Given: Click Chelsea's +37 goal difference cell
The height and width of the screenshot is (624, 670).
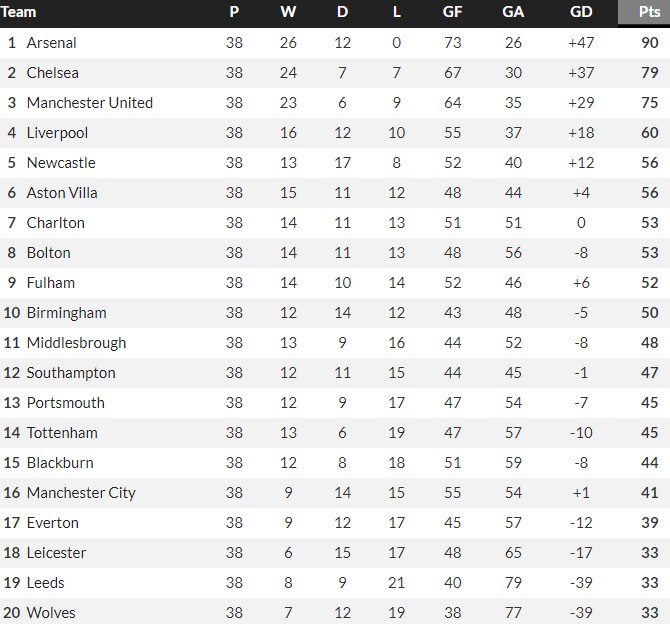Looking at the screenshot, I should (x=580, y=73).
